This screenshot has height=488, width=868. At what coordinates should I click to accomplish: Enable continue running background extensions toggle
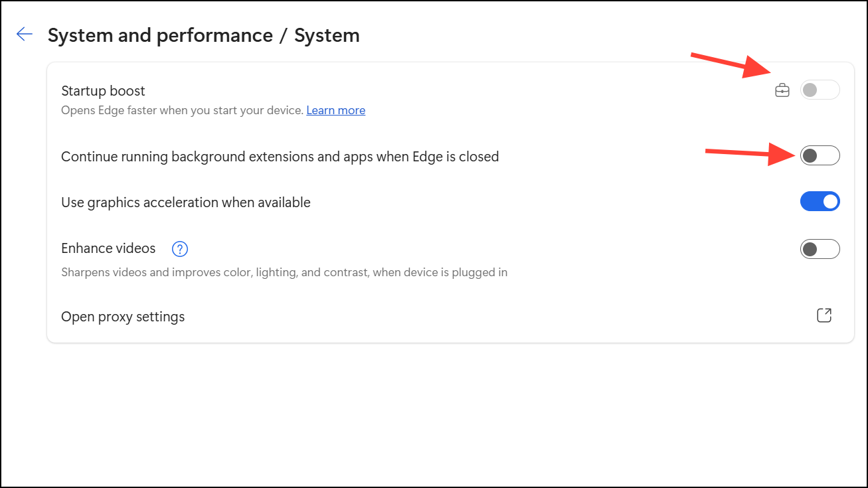pos(820,156)
